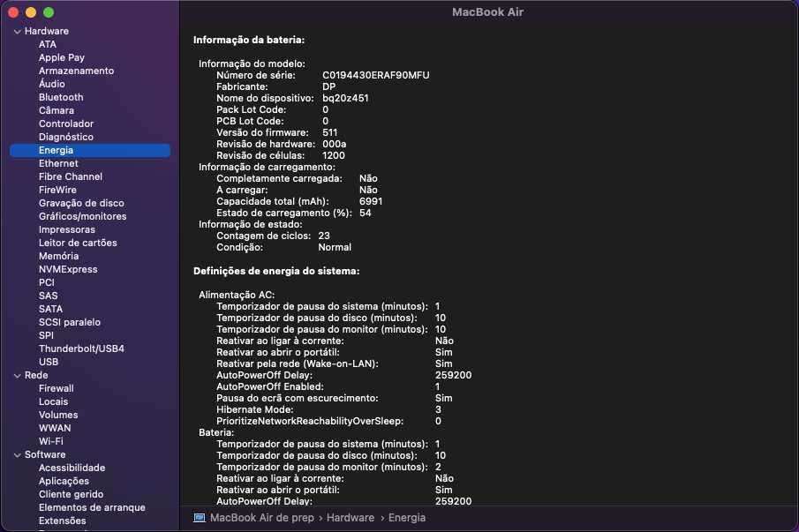
Task: Collapse the Hardware section chevron
Action: (18, 32)
